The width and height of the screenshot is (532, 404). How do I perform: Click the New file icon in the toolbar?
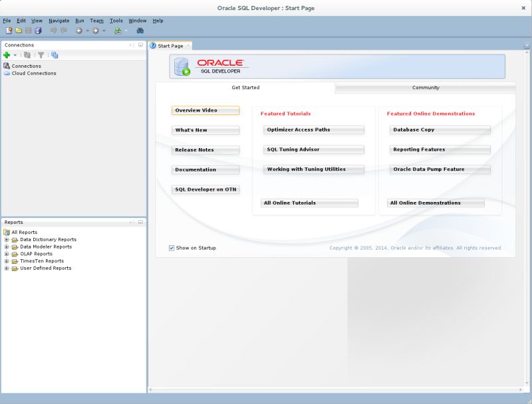(x=8, y=30)
